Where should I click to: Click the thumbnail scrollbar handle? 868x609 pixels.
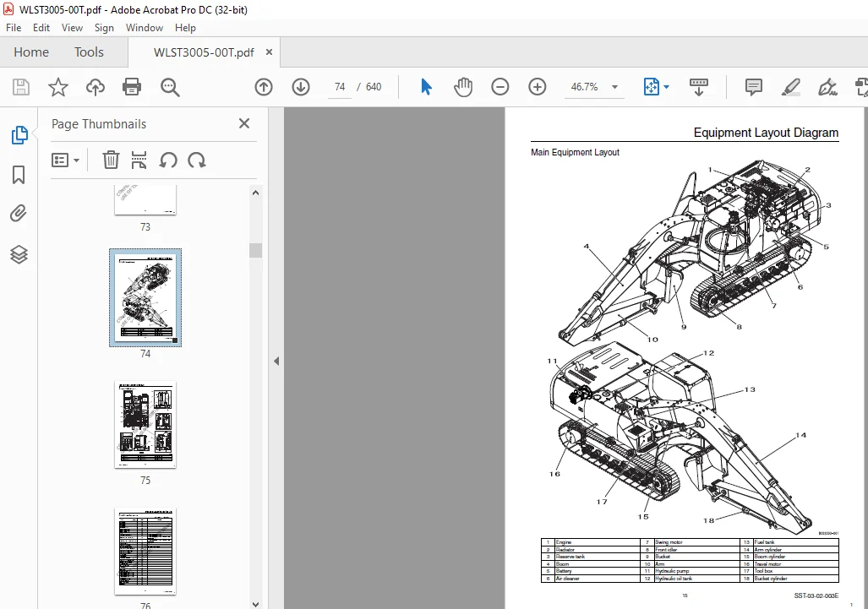click(255, 250)
